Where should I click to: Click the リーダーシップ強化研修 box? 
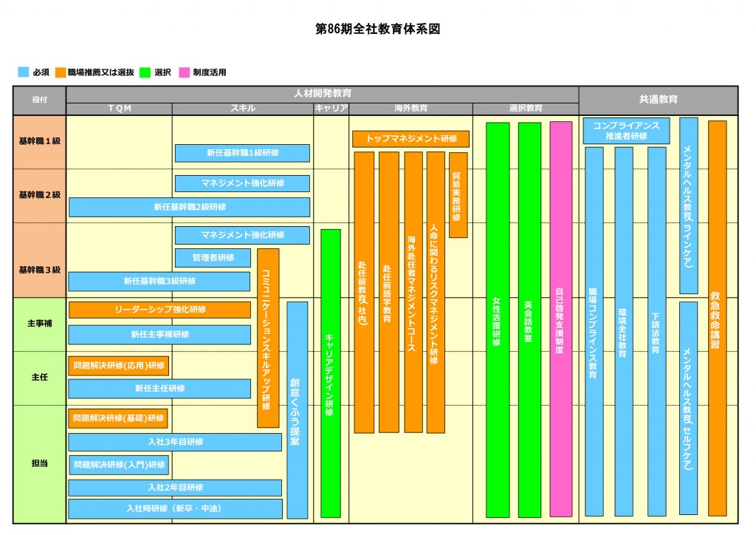pos(159,310)
